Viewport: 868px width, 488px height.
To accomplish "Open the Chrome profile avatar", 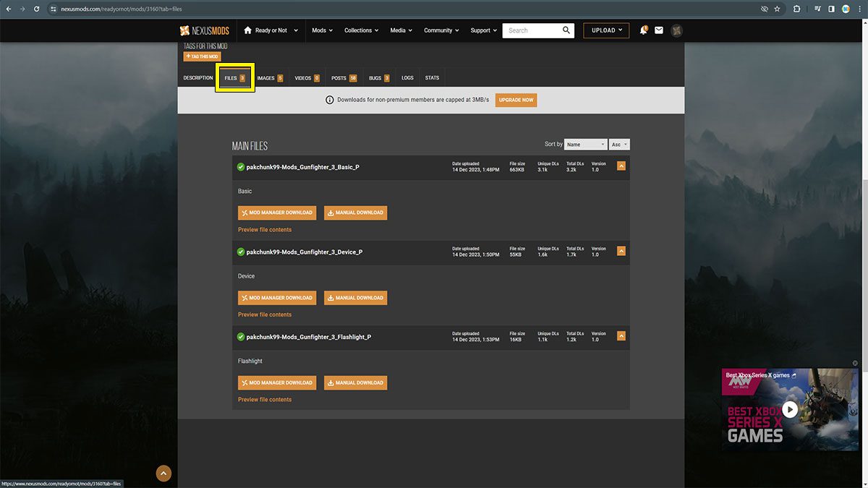I will click(x=846, y=9).
